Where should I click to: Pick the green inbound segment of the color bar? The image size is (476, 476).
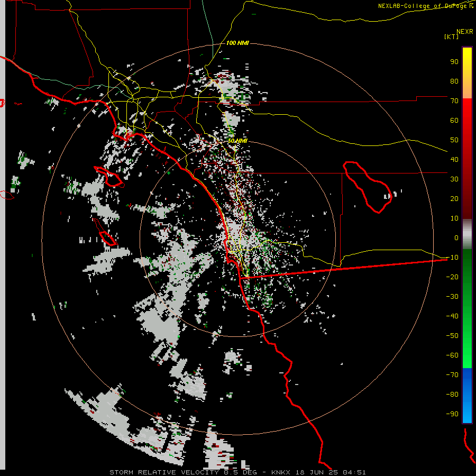click(x=467, y=309)
